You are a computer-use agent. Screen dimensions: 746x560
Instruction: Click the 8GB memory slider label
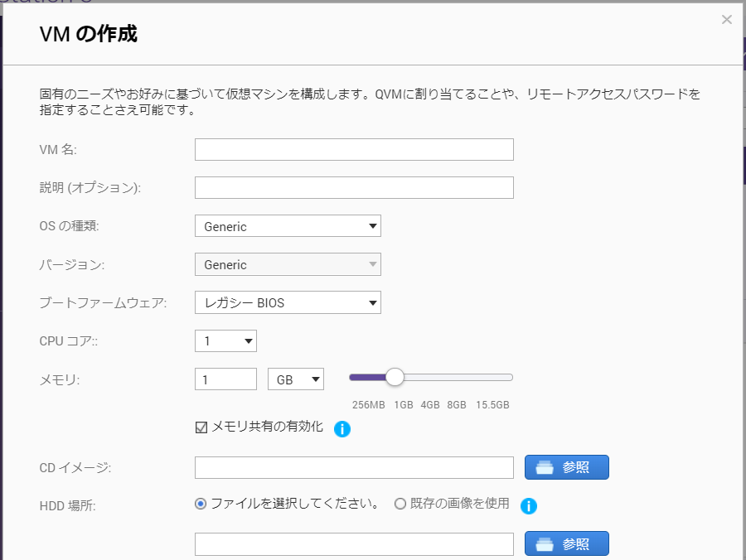coord(456,405)
